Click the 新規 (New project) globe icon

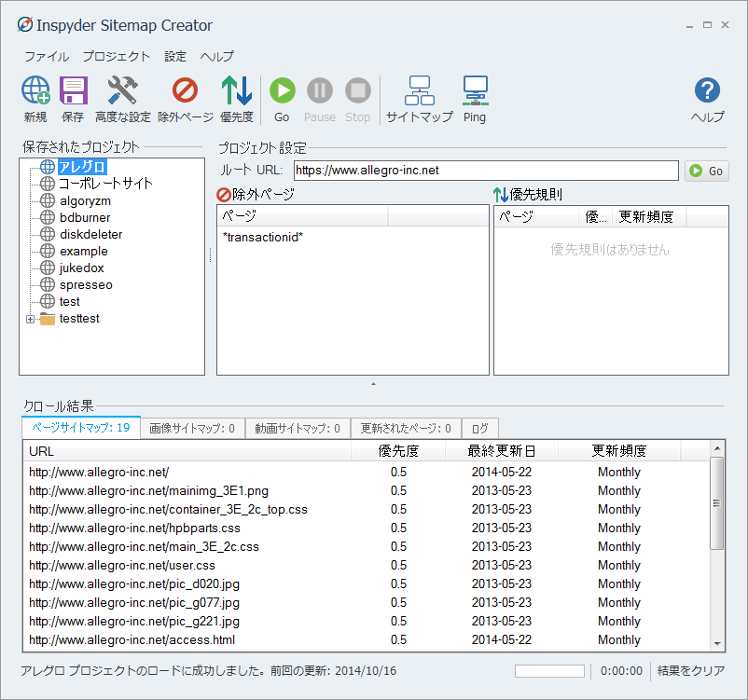click(35, 90)
